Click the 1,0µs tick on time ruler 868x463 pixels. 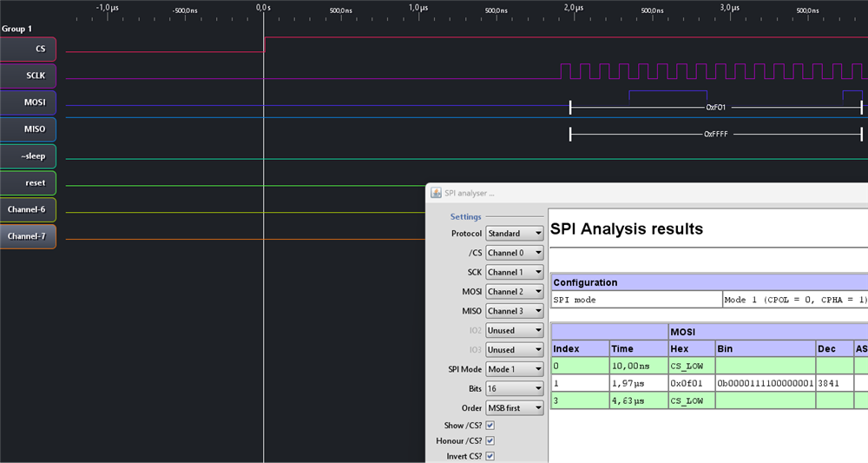418,8
